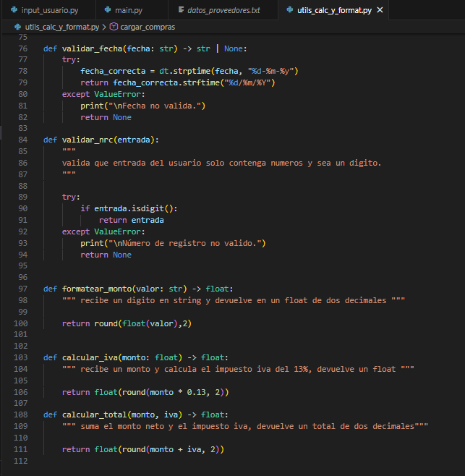
Task: Close the utils_calc_y_format.py tab
Action: point(379,10)
